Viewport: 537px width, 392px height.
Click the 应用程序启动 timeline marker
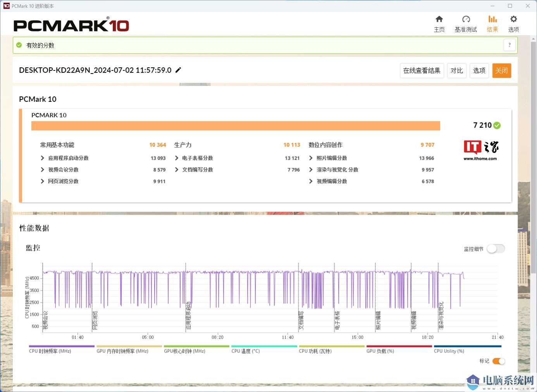point(189,315)
